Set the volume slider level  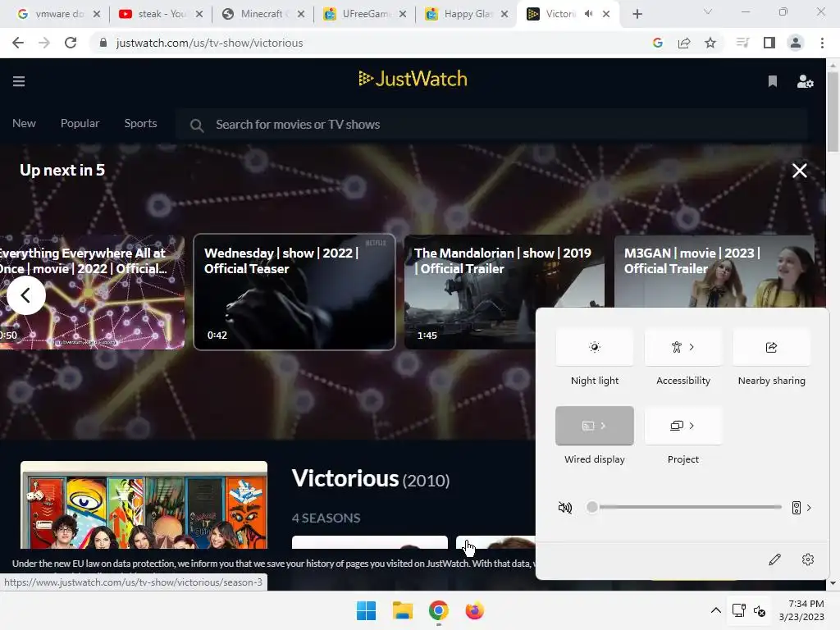[684, 507]
